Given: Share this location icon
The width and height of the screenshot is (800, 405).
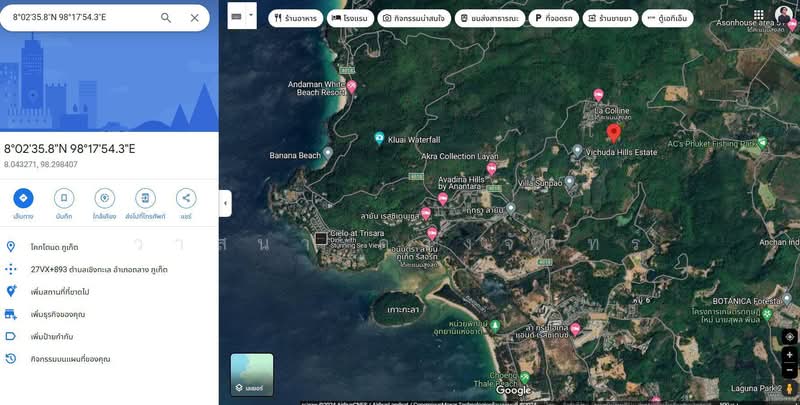Looking at the screenshot, I should click(x=186, y=198).
